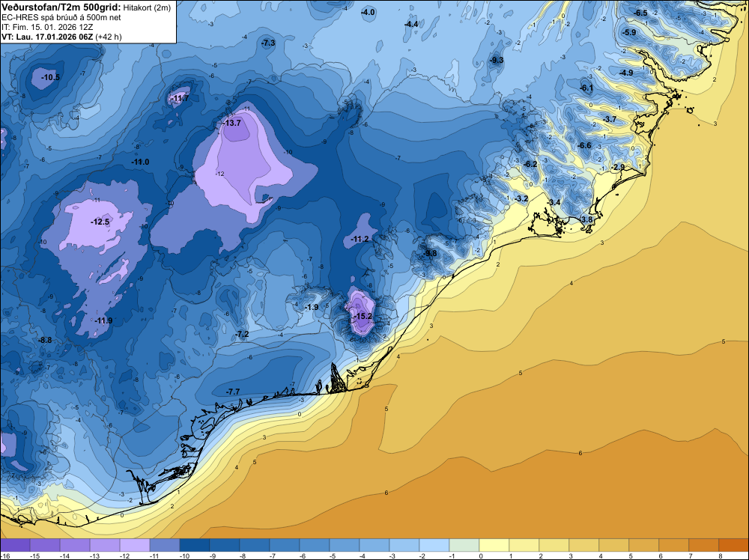Click the dark blue legend swatch between -10 and -9
Screen dimensions: 749x560
click(x=195, y=545)
